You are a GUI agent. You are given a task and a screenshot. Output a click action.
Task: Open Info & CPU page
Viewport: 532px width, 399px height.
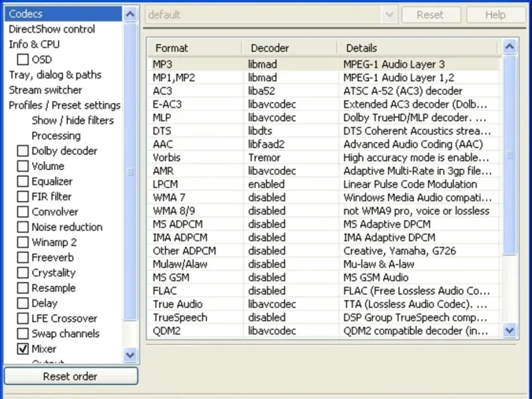coord(35,45)
